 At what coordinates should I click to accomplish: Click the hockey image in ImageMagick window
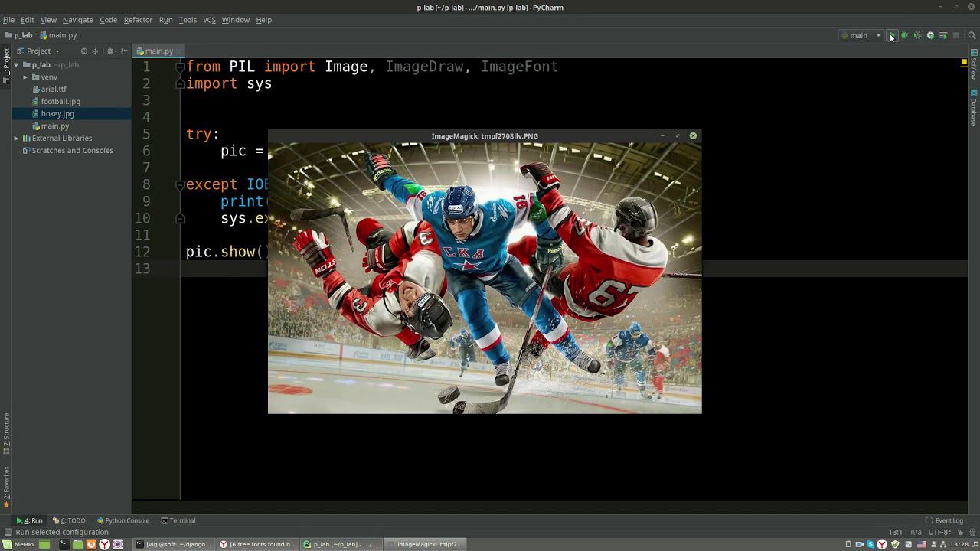(x=485, y=279)
